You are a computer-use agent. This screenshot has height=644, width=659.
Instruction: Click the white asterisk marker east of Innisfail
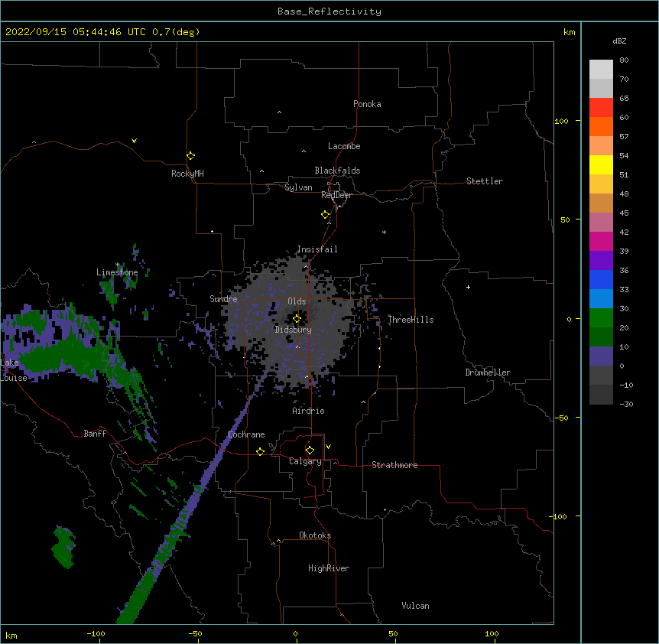[384, 232]
